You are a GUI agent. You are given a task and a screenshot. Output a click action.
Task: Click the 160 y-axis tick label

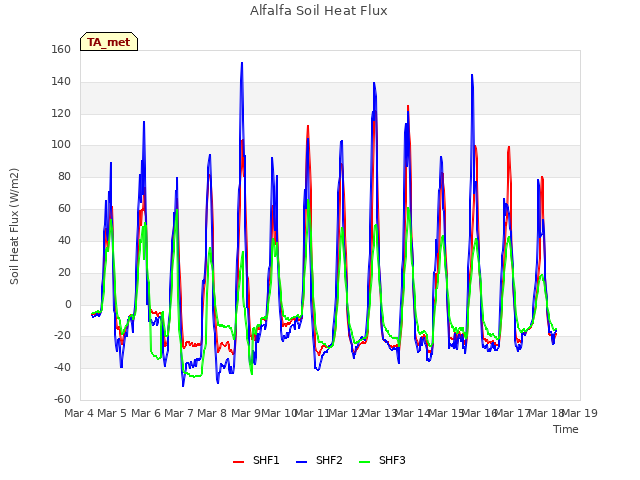pyautogui.click(x=61, y=49)
